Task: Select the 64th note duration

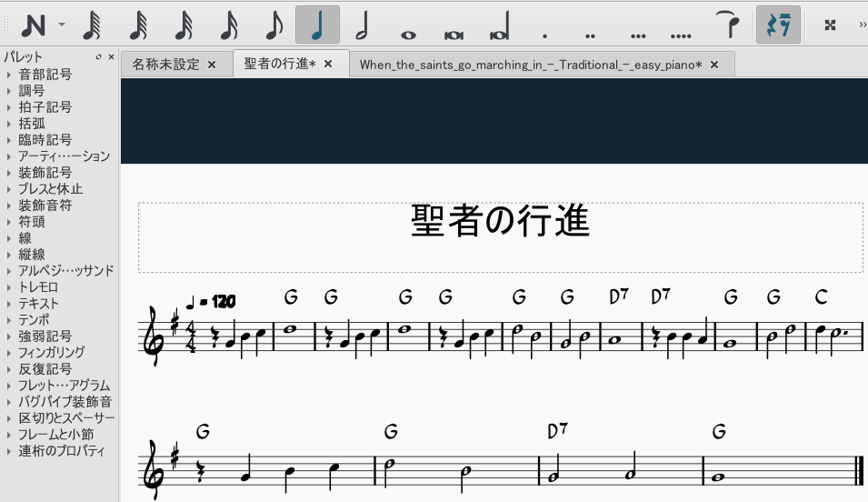Action: [138, 25]
